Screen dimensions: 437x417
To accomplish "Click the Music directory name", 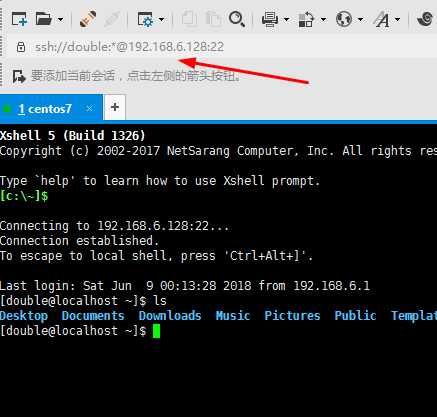I will click(233, 316).
